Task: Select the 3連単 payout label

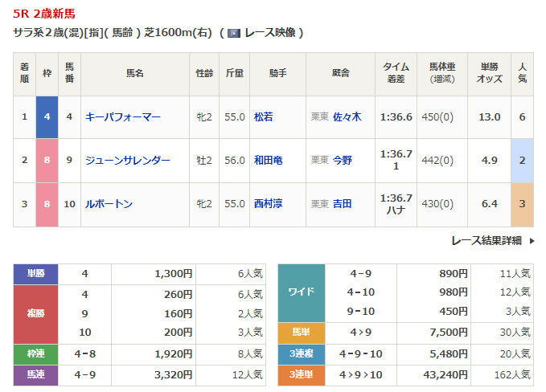Action: [301, 374]
